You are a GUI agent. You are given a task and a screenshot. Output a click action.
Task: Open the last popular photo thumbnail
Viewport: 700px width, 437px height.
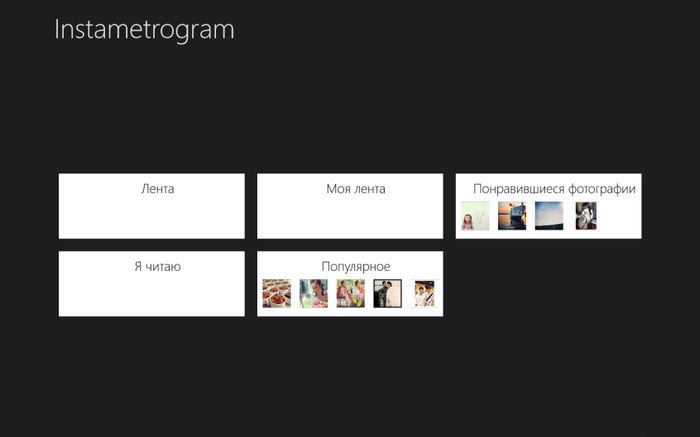(424, 293)
